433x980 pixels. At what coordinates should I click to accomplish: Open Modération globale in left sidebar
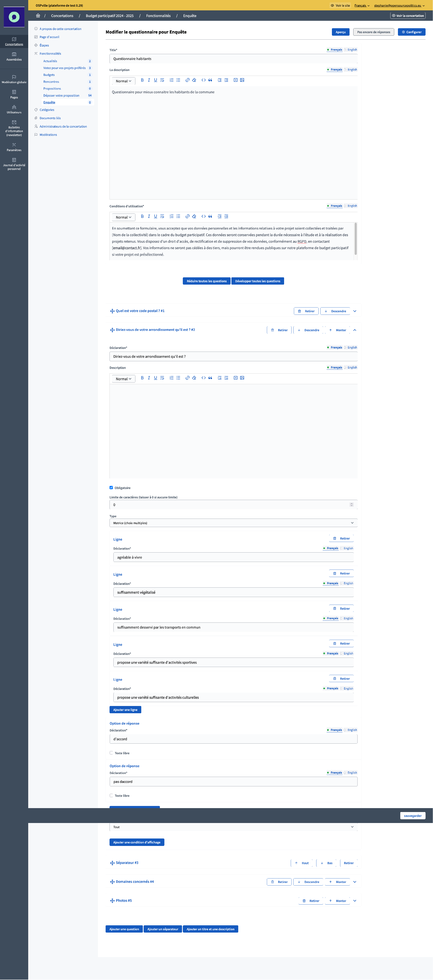pos(14,79)
